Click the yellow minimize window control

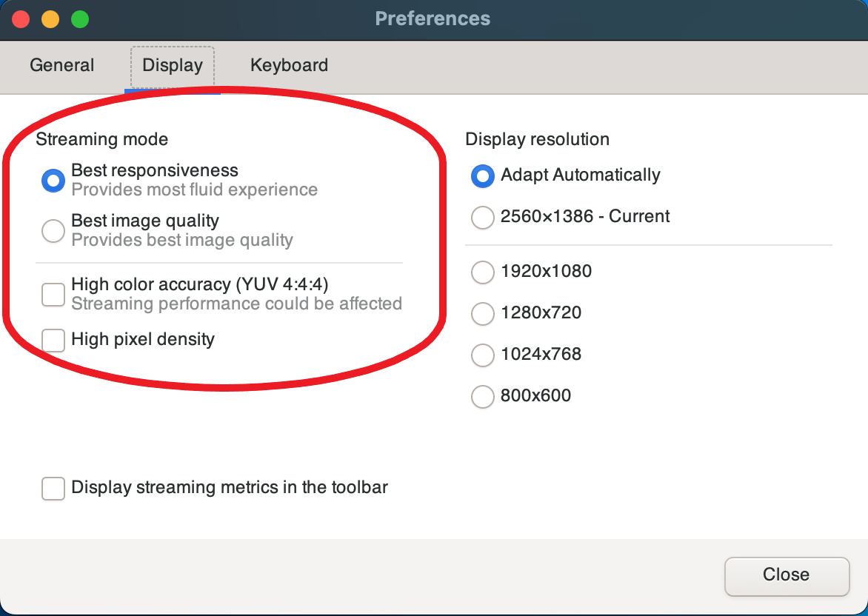pos(50,19)
